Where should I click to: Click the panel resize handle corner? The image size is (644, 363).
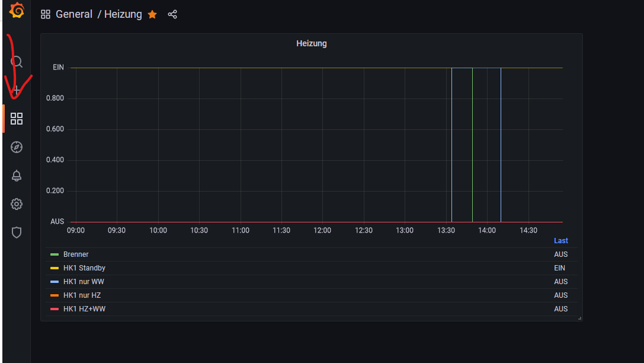pyautogui.click(x=580, y=319)
